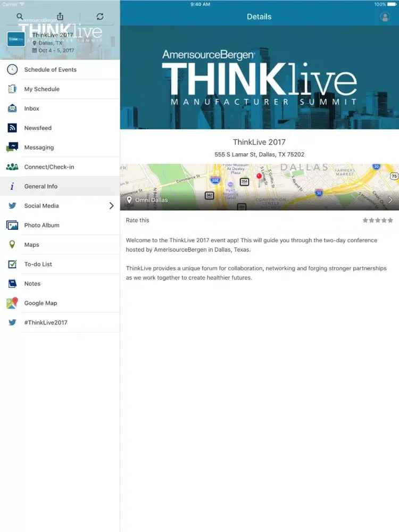Tap the Notes notebook icon
399x532 pixels.
coord(12,284)
